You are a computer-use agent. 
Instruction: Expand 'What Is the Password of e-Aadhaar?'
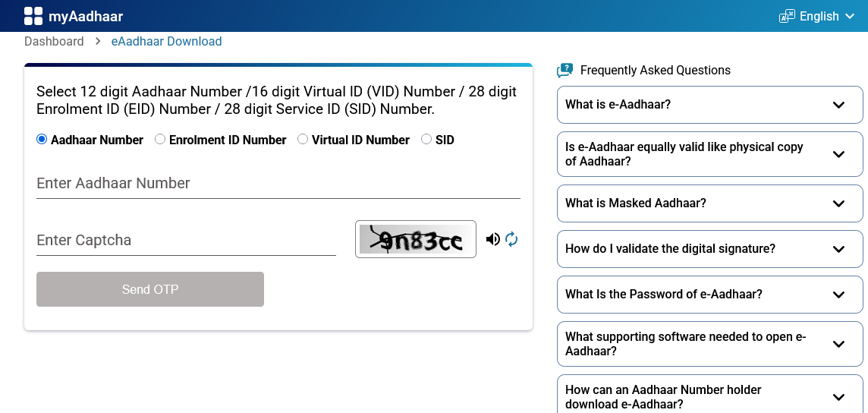point(838,295)
